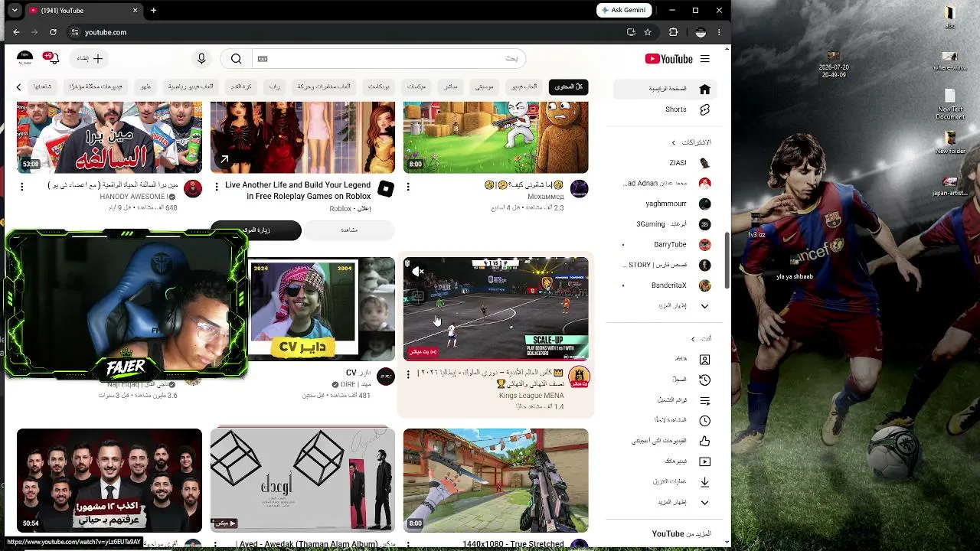Open the account avatar menu
The width and height of the screenshot is (980, 551).
24,58
